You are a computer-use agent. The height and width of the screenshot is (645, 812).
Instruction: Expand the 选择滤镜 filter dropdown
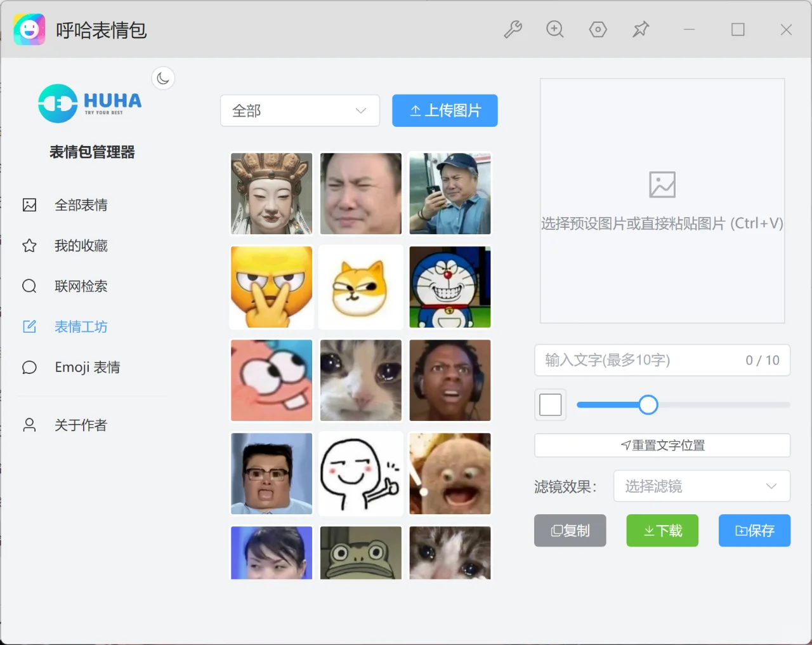click(x=702, y=486)
